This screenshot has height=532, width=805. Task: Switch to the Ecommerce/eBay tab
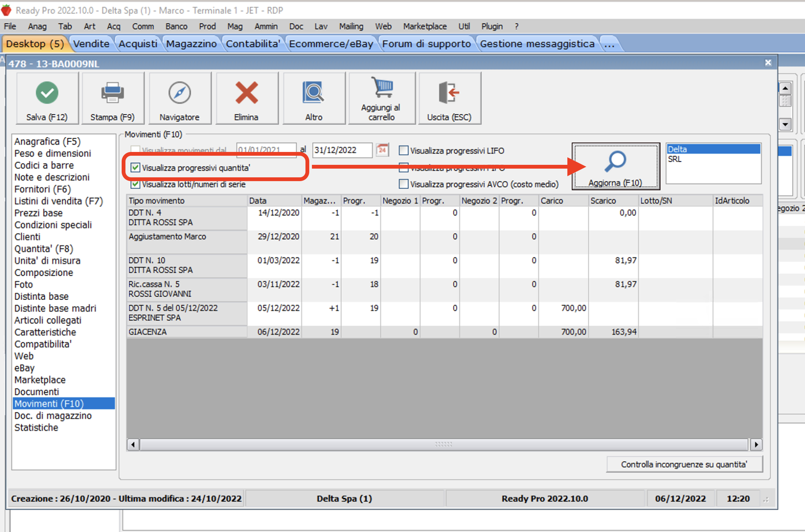(331, 44)
